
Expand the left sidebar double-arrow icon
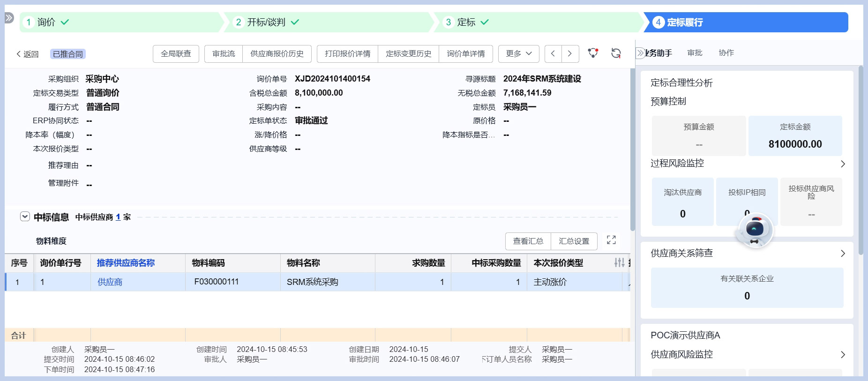[9, 18]
